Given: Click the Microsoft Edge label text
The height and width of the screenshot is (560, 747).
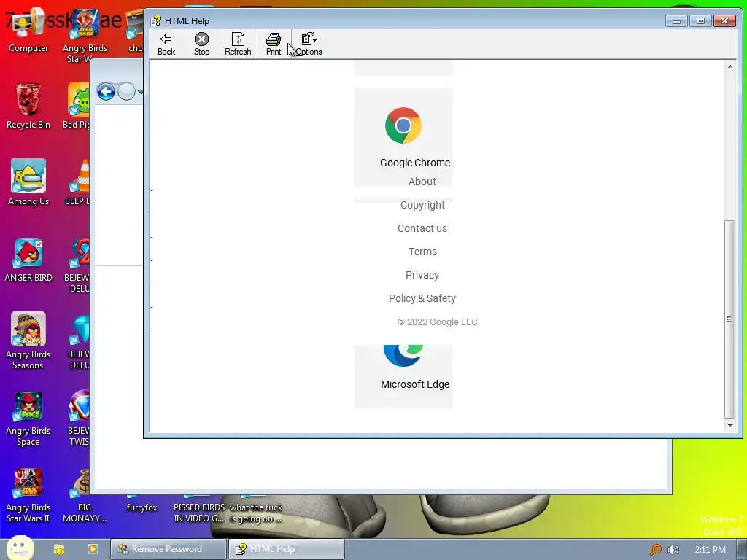Looking at the screenshot, I should pyautogui.click(x=415, y=384).
